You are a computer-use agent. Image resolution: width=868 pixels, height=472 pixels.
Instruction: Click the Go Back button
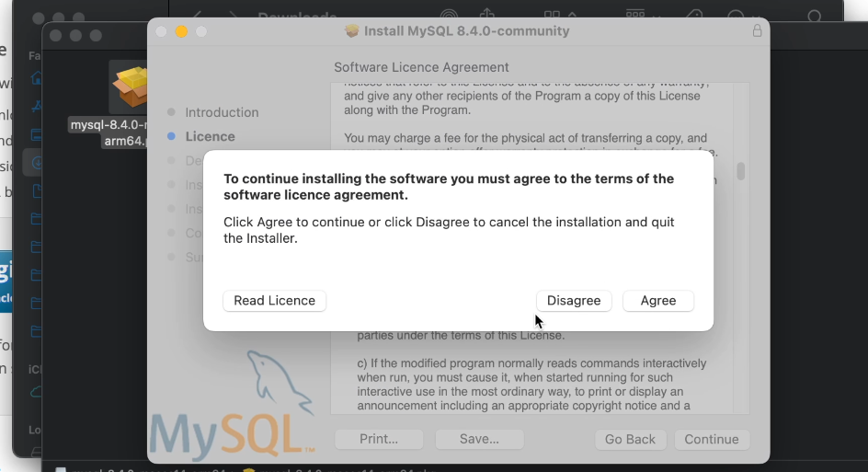tap(630, 439)
